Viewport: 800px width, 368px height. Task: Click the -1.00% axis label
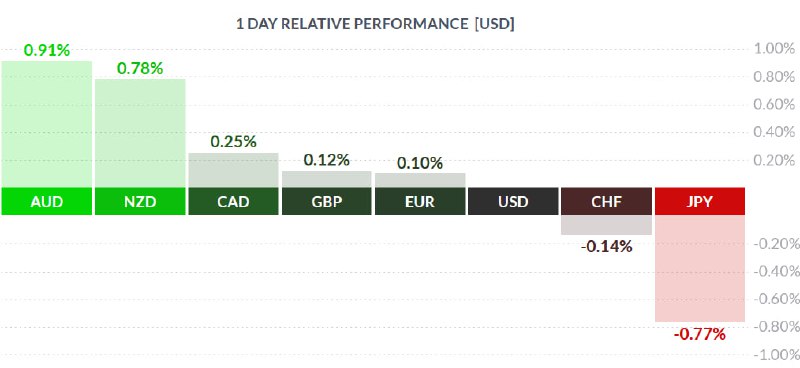(774, 355)
